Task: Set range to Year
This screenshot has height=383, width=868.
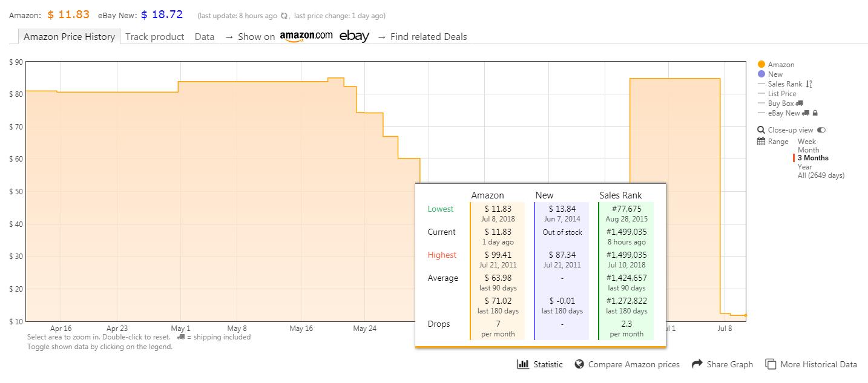Action: click(804, 166)
